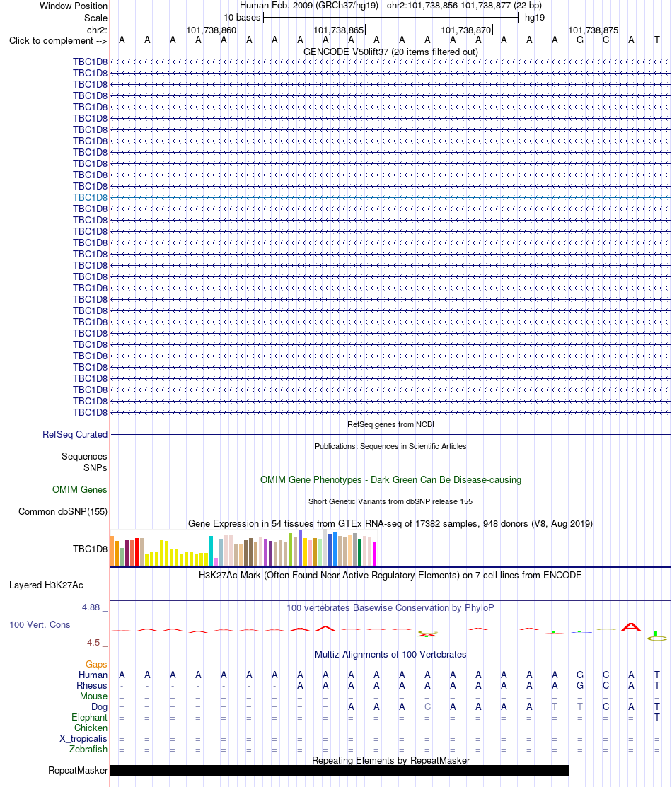Click the T base in the reference sequence row
The height and width of the screenshot is (787, 672).
click(x=657, y=40)
